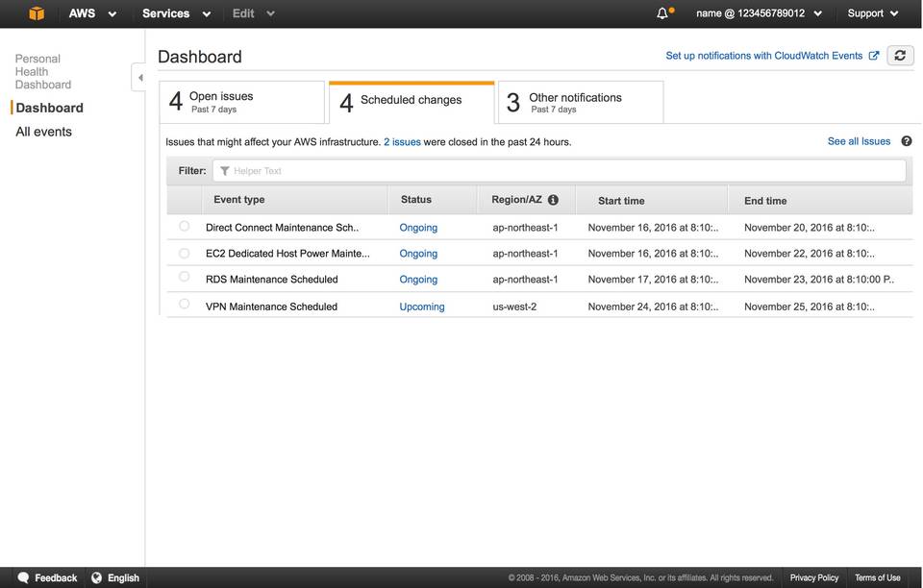Switch to the Other notifications tab
Screen dimensions: 923x588
(x=579, y=101)
